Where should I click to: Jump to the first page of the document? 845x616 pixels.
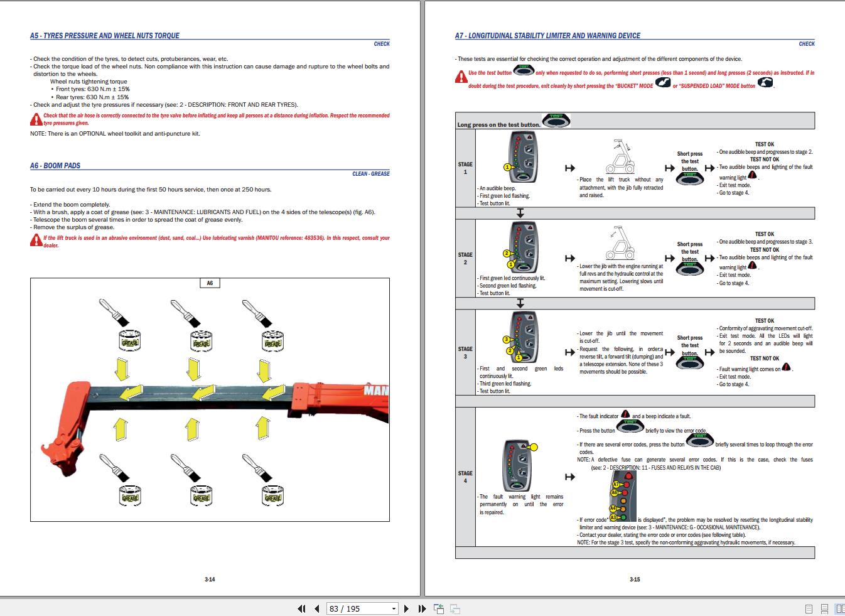tap(301, 608)
